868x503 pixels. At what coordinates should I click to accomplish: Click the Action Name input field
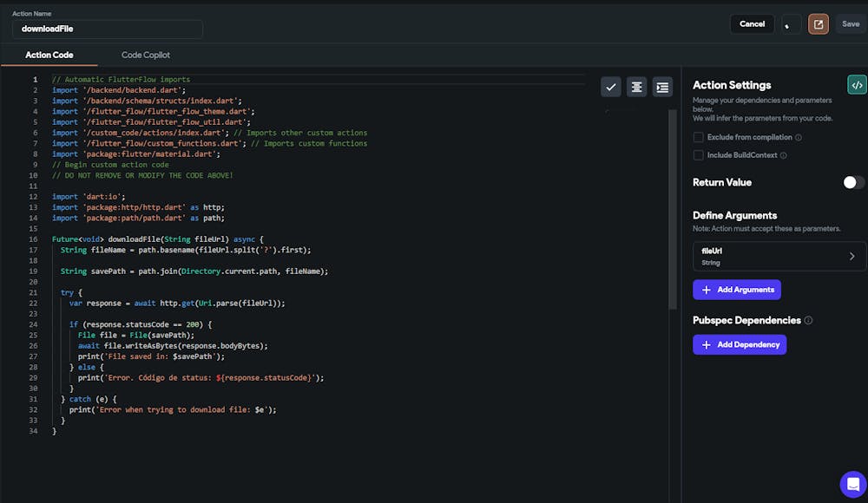point(108,29)
